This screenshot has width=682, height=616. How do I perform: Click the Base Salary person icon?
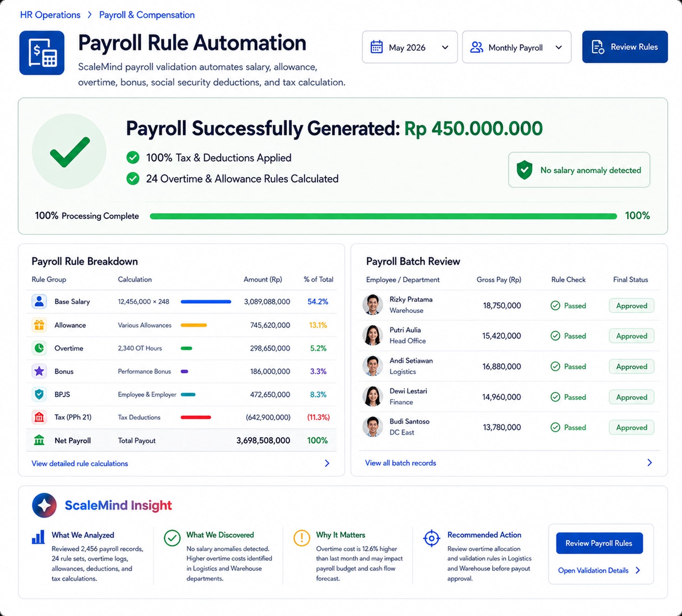pos(39,301)
